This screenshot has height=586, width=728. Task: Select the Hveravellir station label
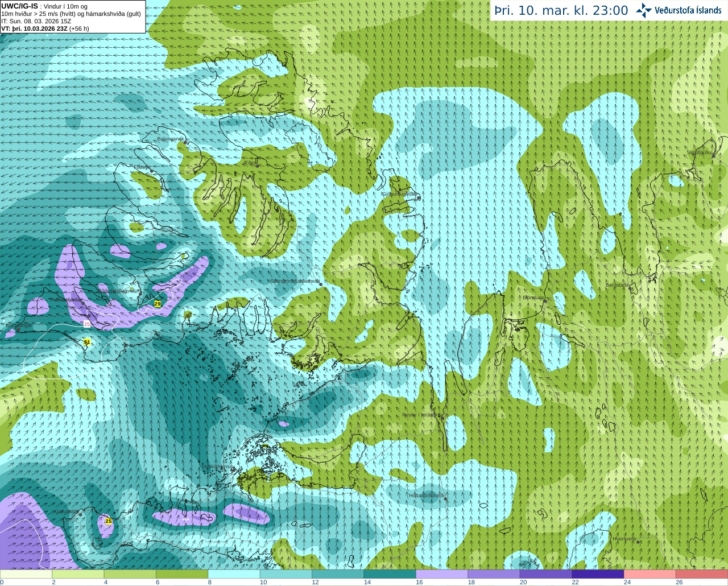[624, 538]
